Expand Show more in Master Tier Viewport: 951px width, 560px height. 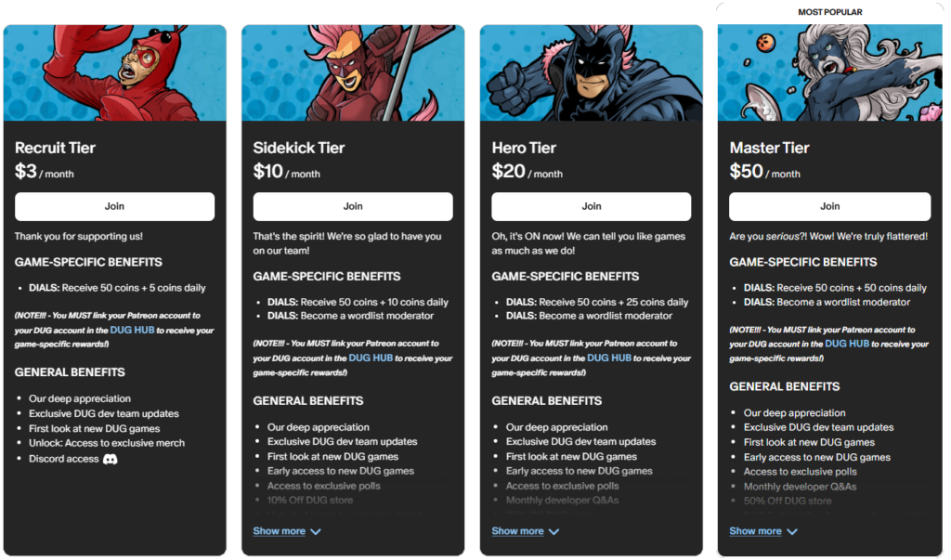(x=755, y=531)
